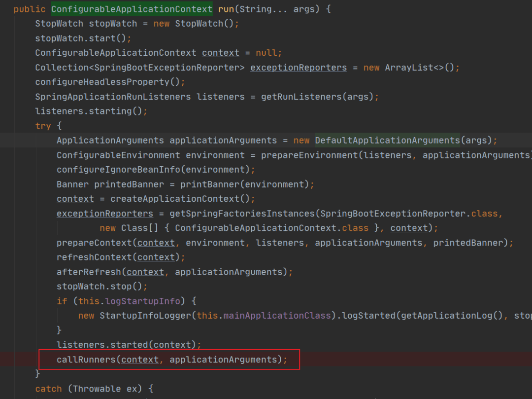Screen dimensions: 532x399
Task: Click configureIgnoreBeanInfo(environment) call
Action: (x=153, y=170)
